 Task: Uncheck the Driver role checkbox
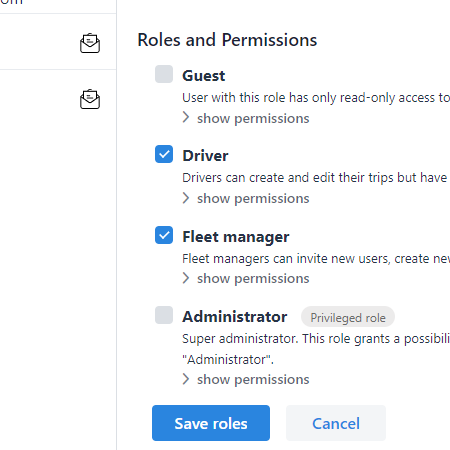(x=164, y=154)
